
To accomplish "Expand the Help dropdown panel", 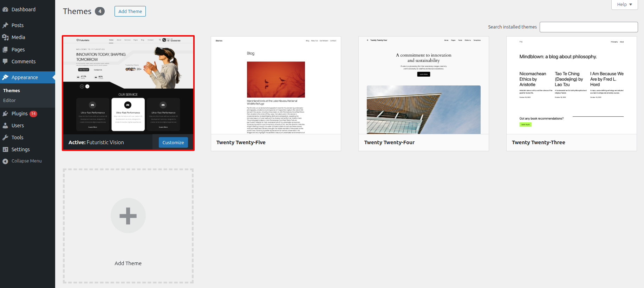I will pos(624,5).
